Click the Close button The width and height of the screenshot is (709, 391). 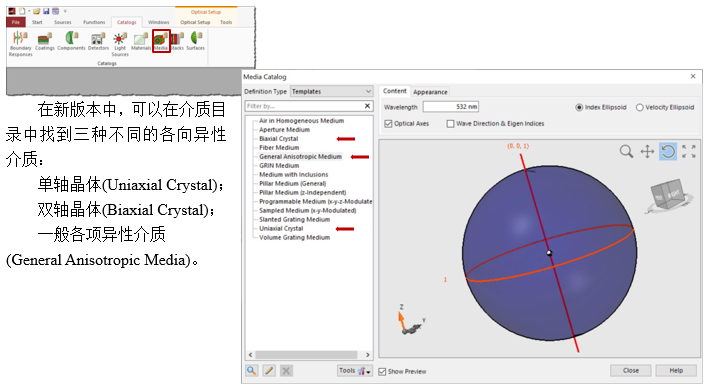tap(631, 371)
